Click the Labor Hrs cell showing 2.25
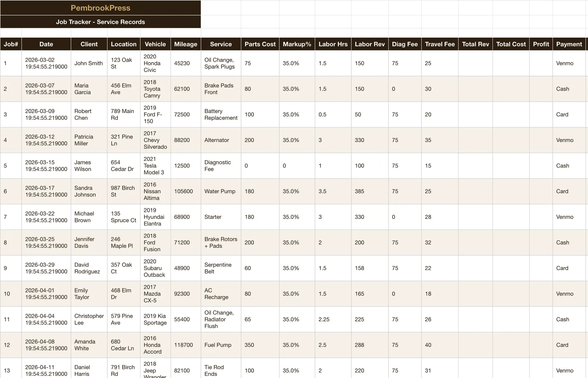The width and height of the screenshot is (588, 378). [333, 319]
